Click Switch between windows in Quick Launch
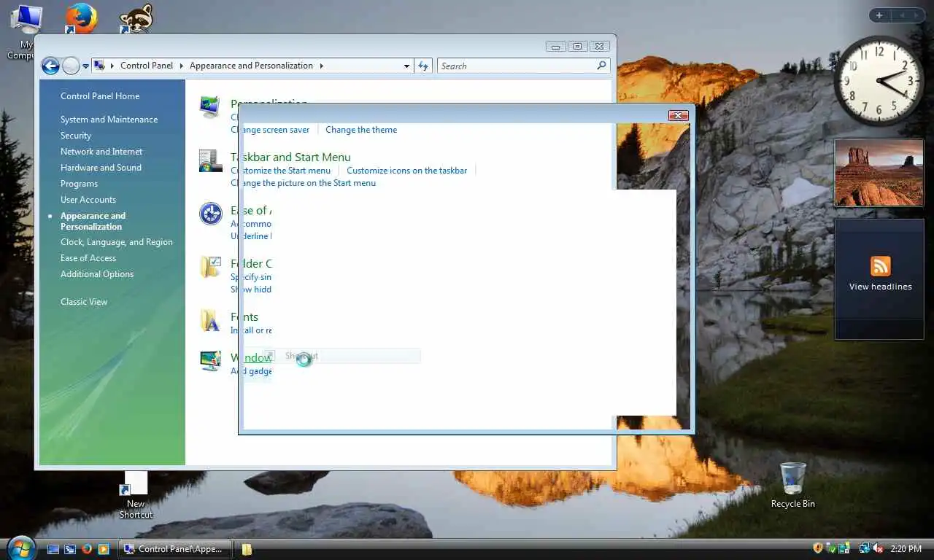934x560 pixels. (x=70, y=549)
